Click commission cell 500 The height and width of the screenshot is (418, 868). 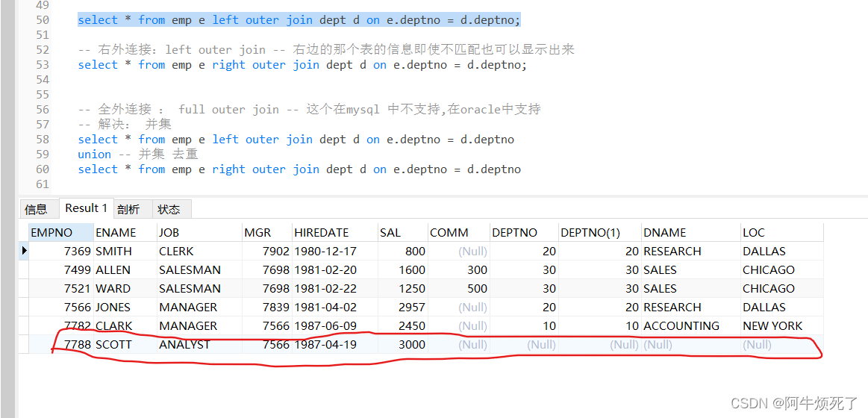point(458,288)
